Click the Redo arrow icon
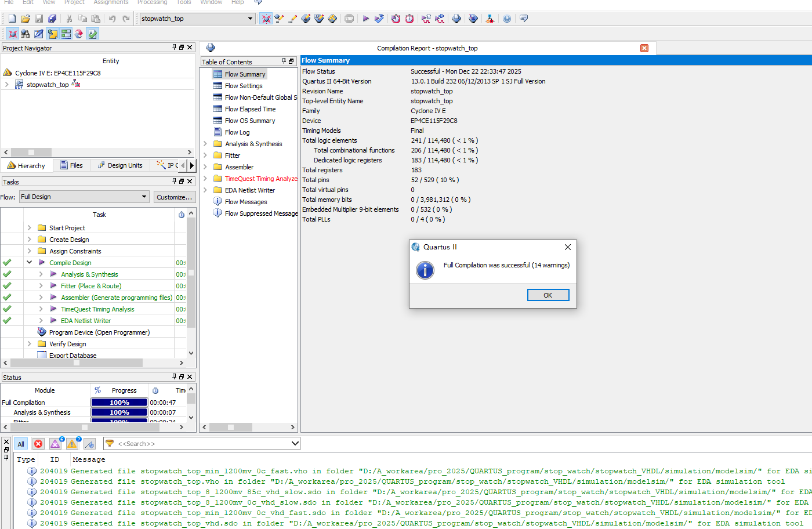This screenshot has height=529, width=812. 126,19
